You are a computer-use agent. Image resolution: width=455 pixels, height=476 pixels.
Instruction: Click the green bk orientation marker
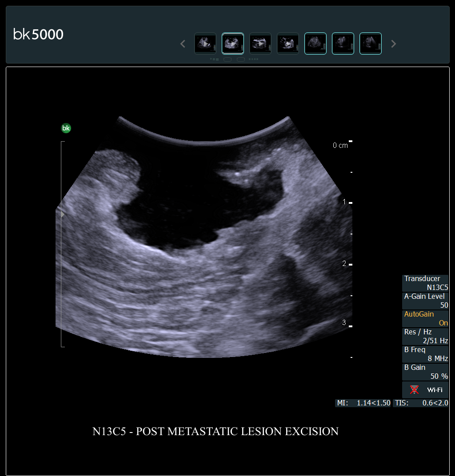coord(66,128)
